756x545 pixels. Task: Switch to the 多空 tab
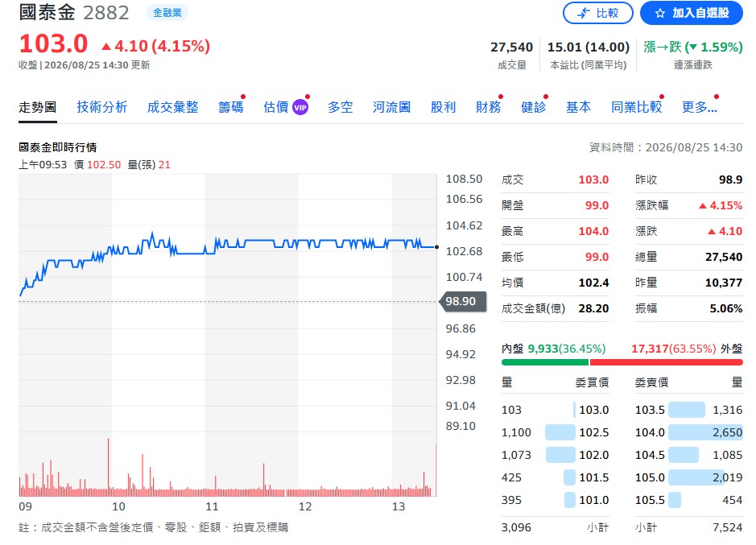tap(340, 107)
